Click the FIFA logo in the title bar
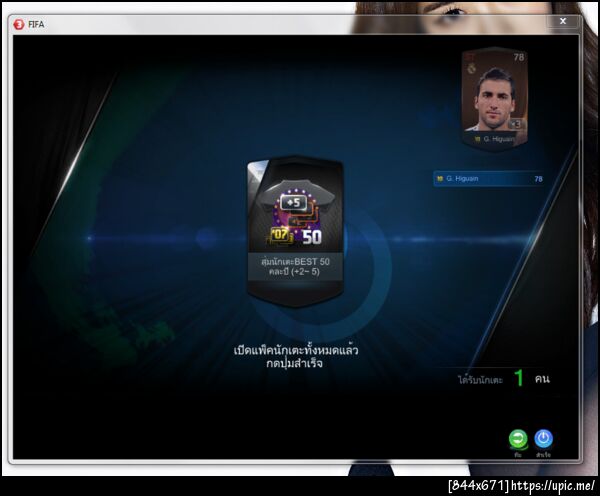Viewport: 600px width, 496px height. 18,24
